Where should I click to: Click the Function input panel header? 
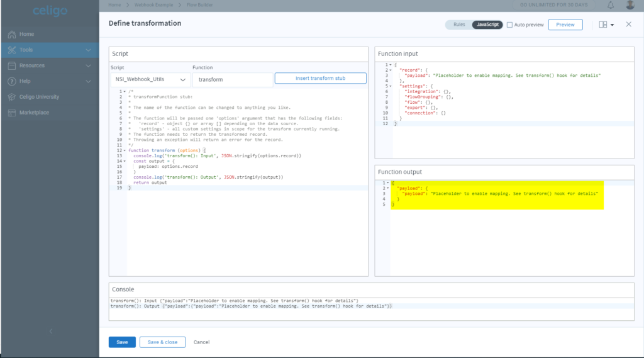coord(504,54)
